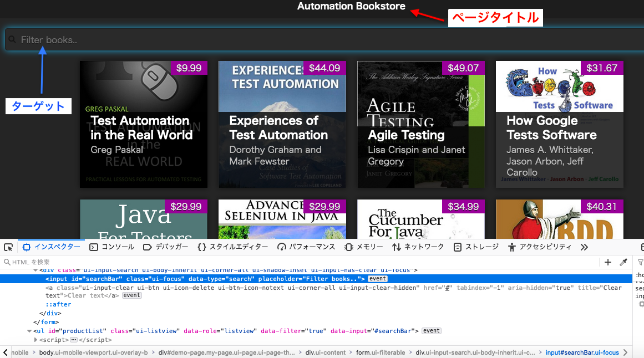Select div.ui-content breadcrumb
Screen dimensions: 644x358
click(x=325, y=352)
